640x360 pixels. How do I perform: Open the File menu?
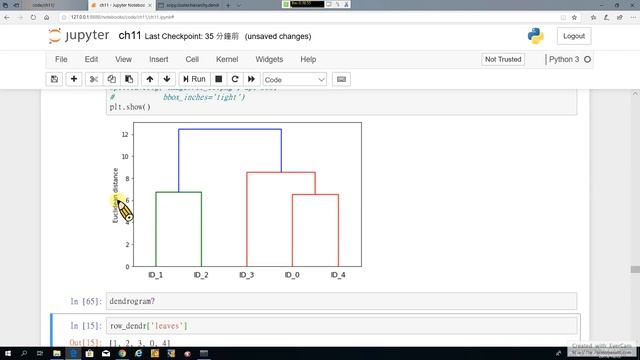click(61, 60)
